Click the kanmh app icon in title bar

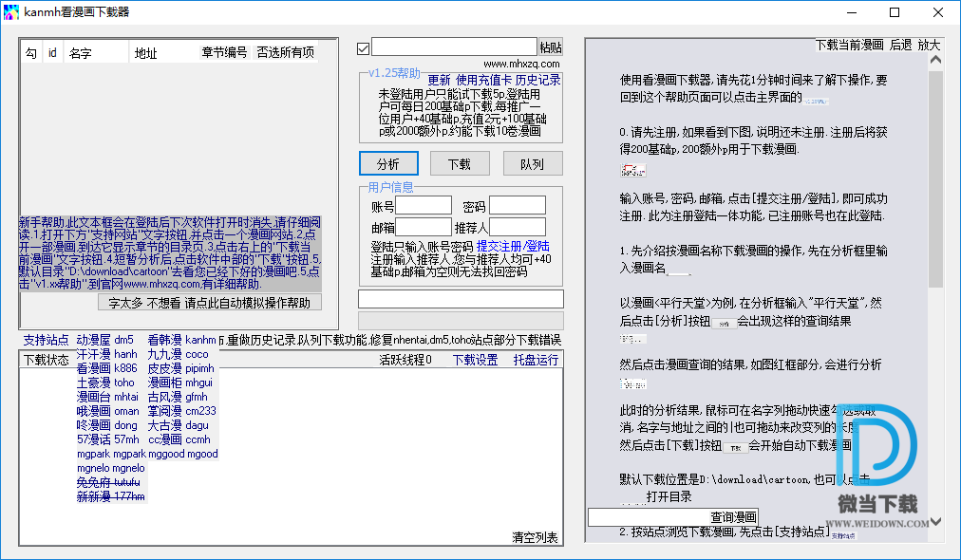(11, 12)
